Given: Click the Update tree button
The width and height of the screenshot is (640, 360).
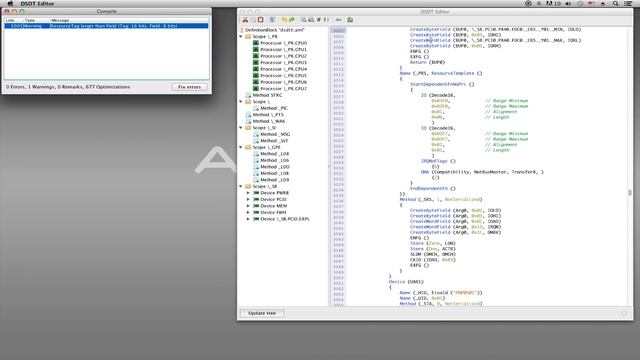Looking at the screenshot, I should (262, 313).
